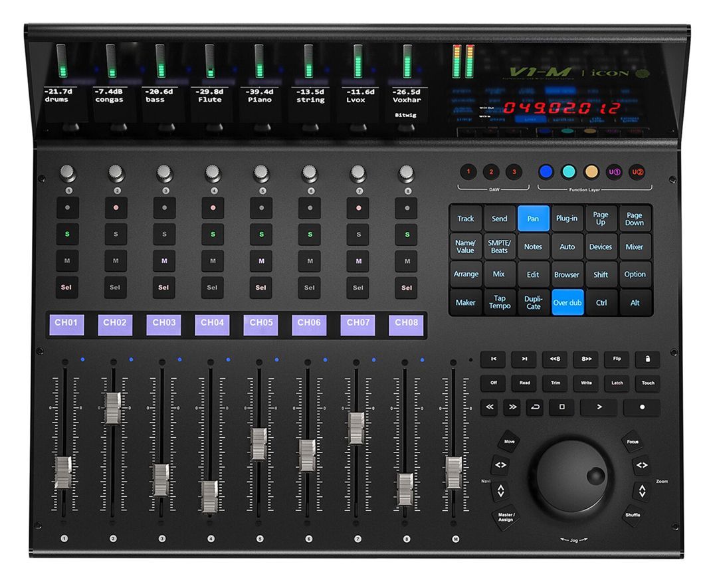709x588 pixels.
Task: Select the blue function layer button
Action: coord(546,172)
